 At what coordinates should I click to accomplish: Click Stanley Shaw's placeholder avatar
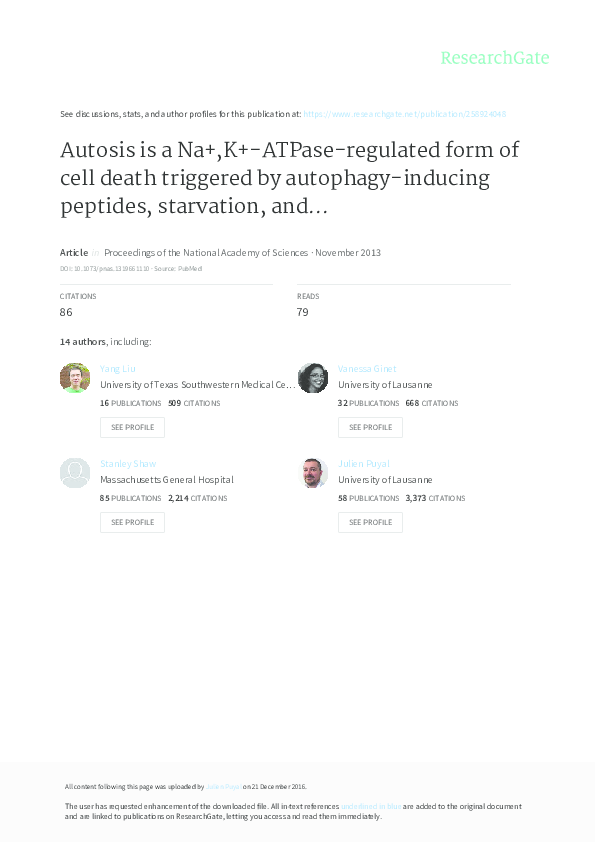[75, 473]
